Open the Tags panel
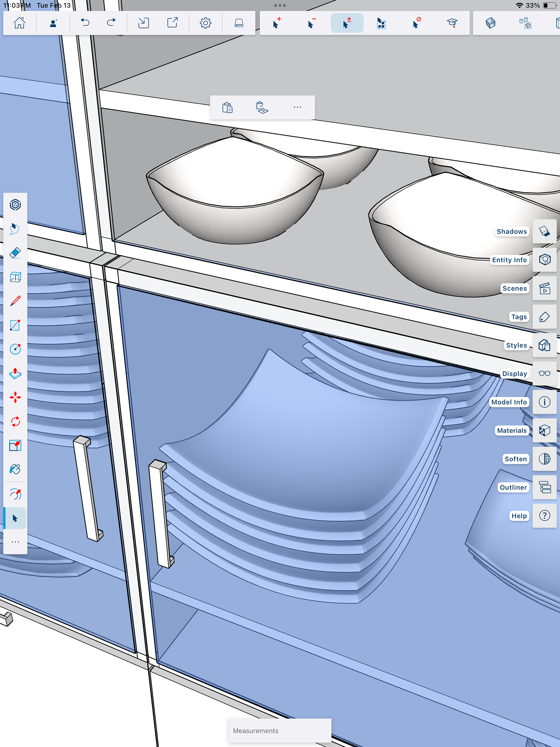The image size is (560, 747). click(x=545, y=317)
